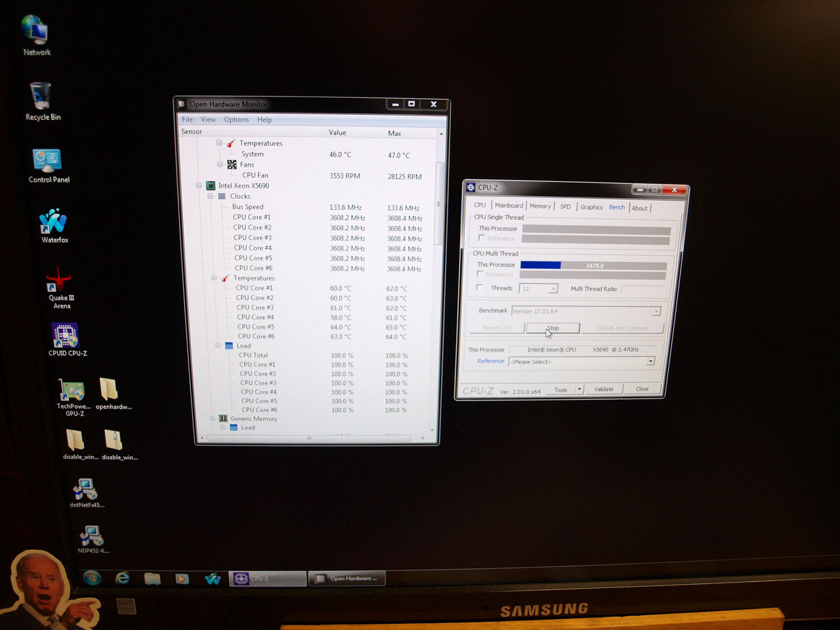Open Windows Media Player from the taskbar
Screen dimensions: 840x630
(x=182, y=579)
